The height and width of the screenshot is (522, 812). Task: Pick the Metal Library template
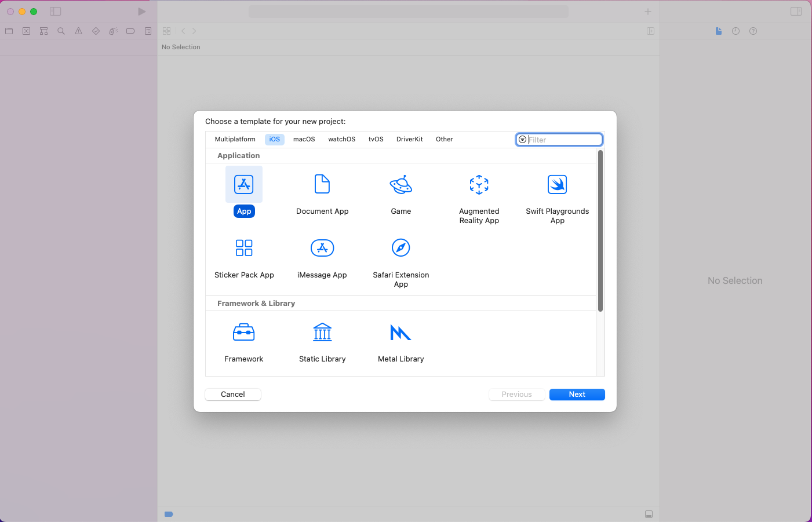pyautogui.click(x=400, y=333)
